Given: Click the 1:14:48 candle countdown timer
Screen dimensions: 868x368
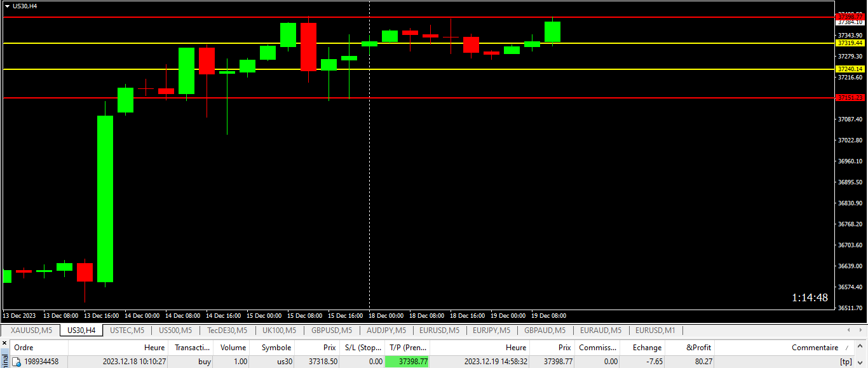Looking at the screenshot, I should (x=810, y=297).
